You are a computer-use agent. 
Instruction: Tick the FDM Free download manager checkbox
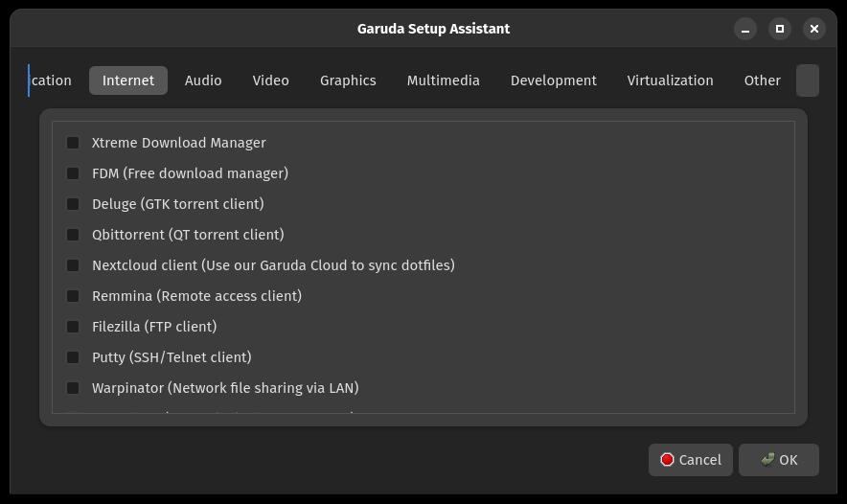click(73, 173)
